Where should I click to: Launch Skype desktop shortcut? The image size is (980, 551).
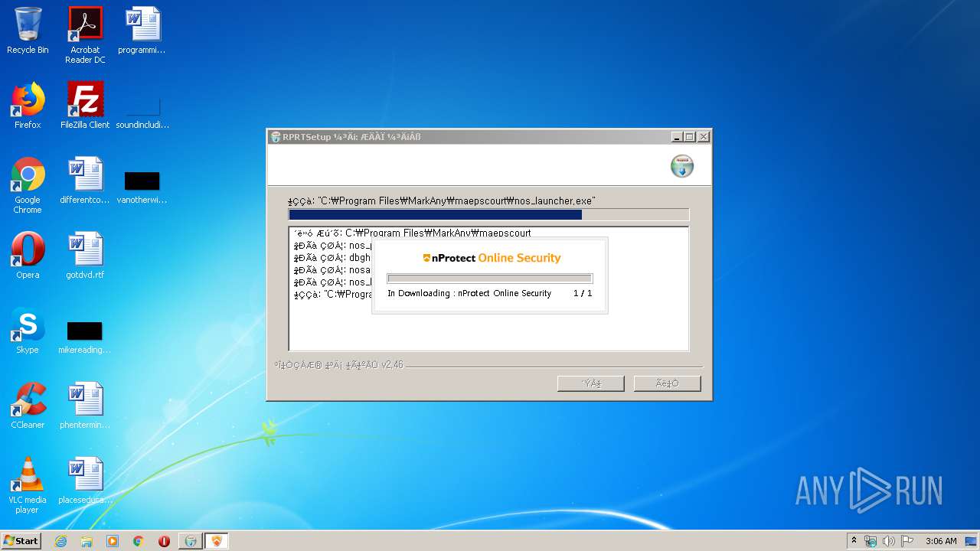[28, 331]
